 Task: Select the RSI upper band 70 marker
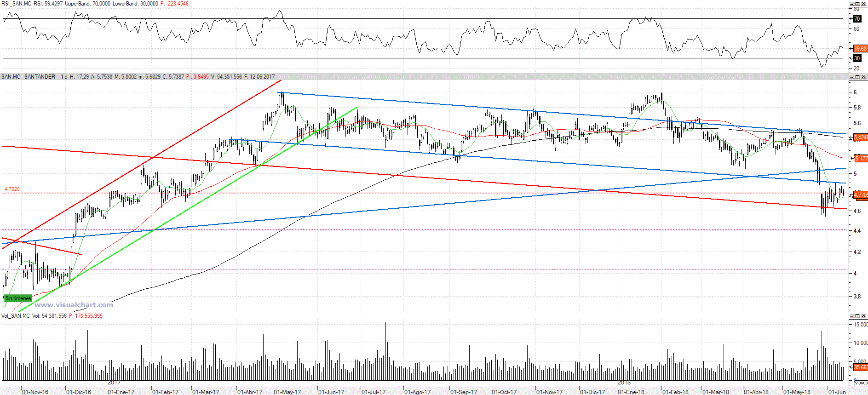pos(857,19)
